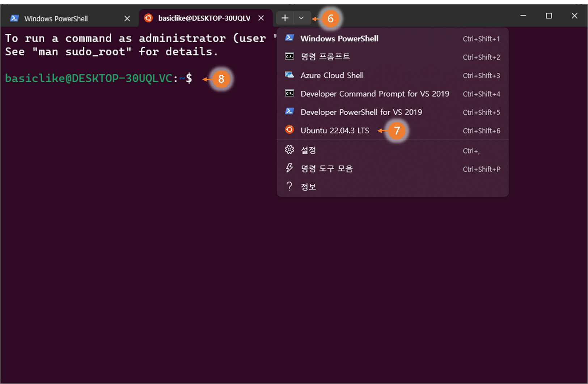Click the PowerShell icon beside Windows PowerShell menu entry
Screen dimensions: 588x384
tap(289, 38)
